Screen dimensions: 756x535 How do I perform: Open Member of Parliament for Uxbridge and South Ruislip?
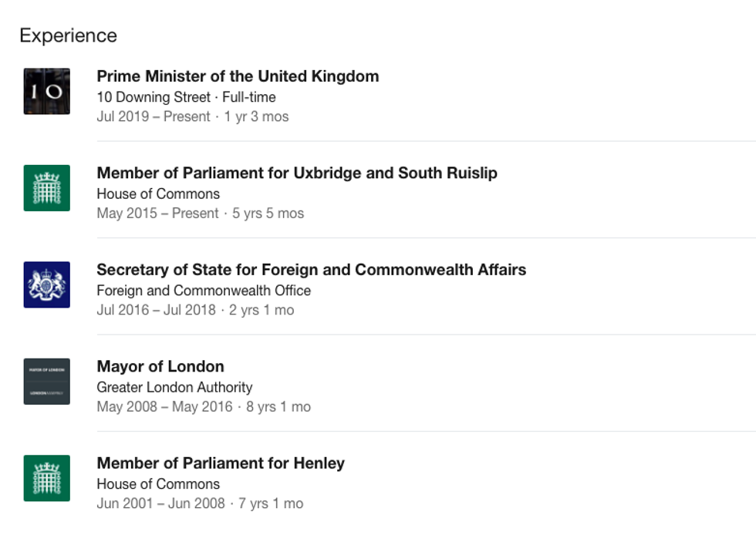tap(297, 173)
